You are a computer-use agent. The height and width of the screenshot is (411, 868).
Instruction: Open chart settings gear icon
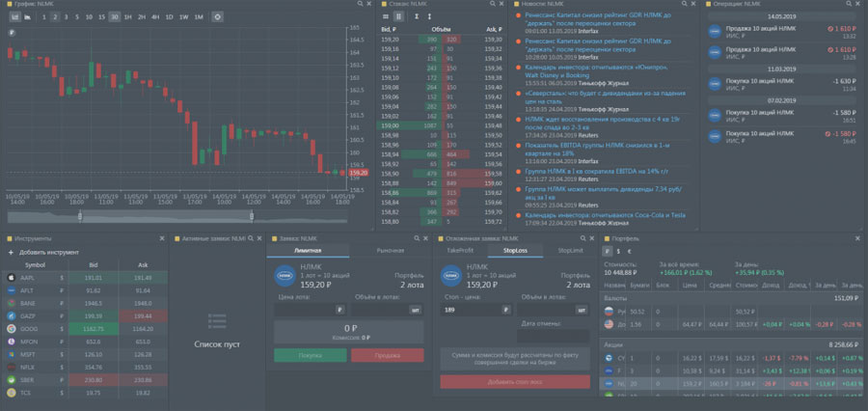click(x=217, y=17)
